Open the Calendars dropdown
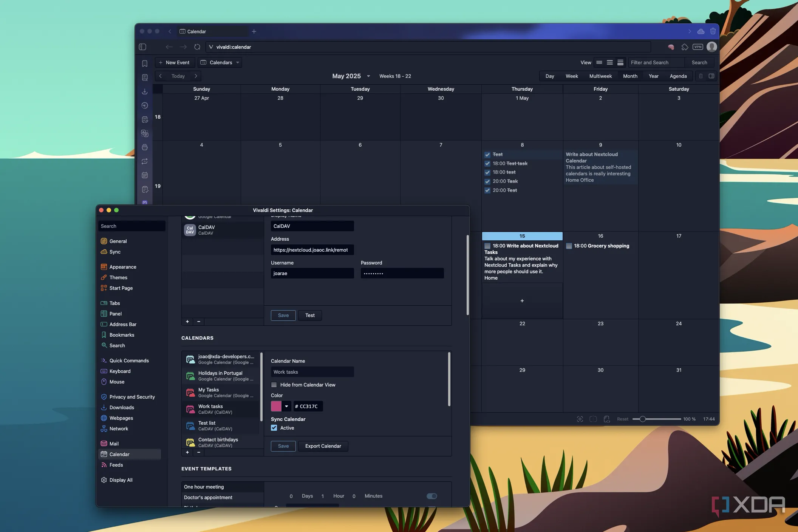The image size is (798, 532). click(220, 62)
